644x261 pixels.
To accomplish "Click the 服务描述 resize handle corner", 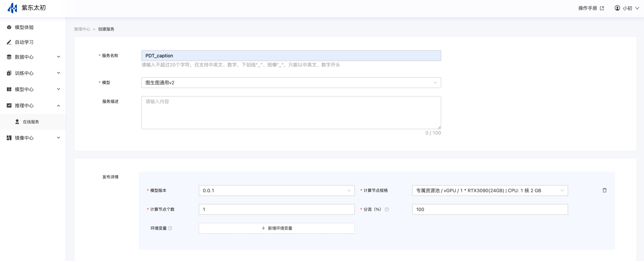I will pos(439,127).
